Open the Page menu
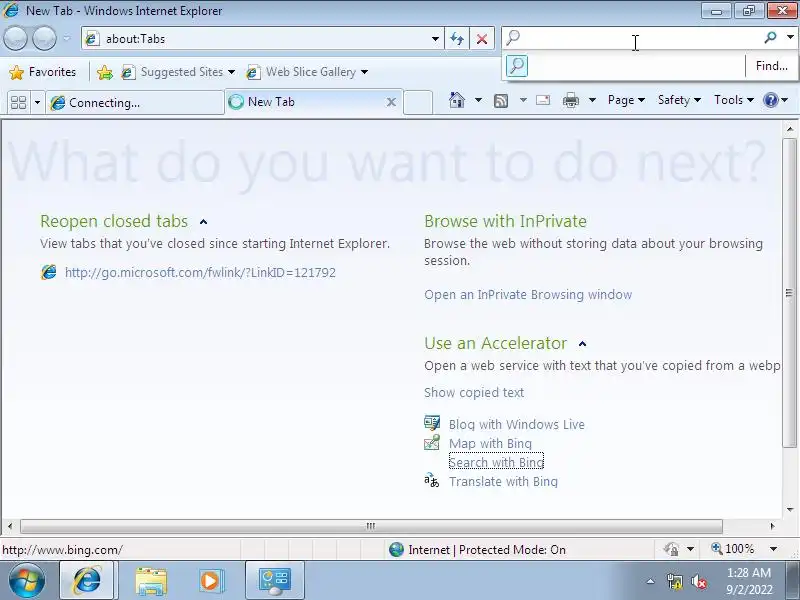The image size is (800, 600). (x=626, y=100)
